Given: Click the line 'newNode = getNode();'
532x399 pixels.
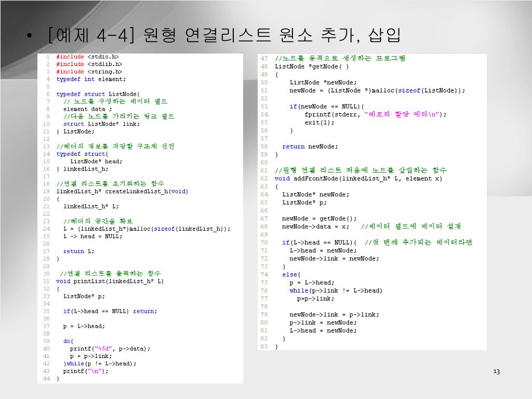Looking at the screenshot, I should (320, 219).
